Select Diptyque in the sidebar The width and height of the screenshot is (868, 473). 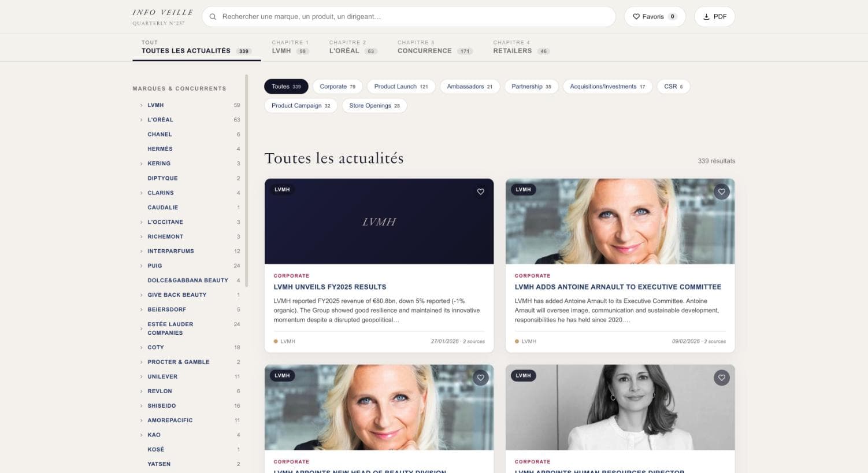click(x=162, y=178)
